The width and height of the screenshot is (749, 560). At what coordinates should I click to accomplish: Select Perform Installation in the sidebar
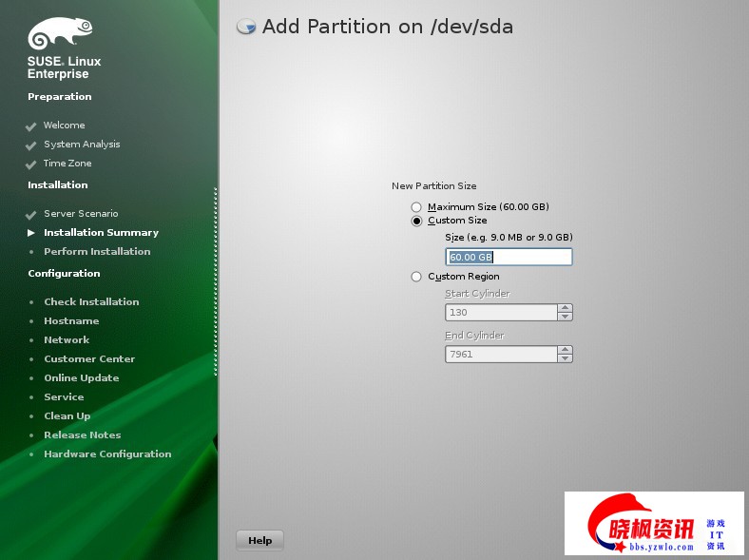point(97,252)
